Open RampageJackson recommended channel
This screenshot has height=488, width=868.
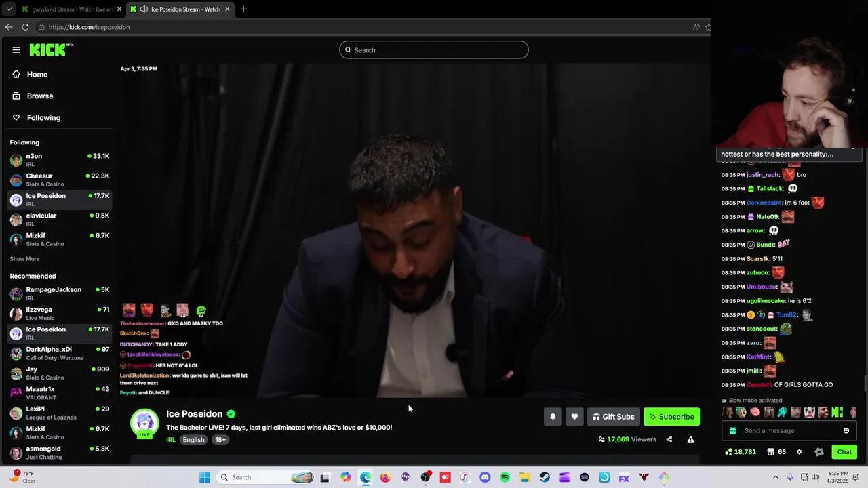60,293
